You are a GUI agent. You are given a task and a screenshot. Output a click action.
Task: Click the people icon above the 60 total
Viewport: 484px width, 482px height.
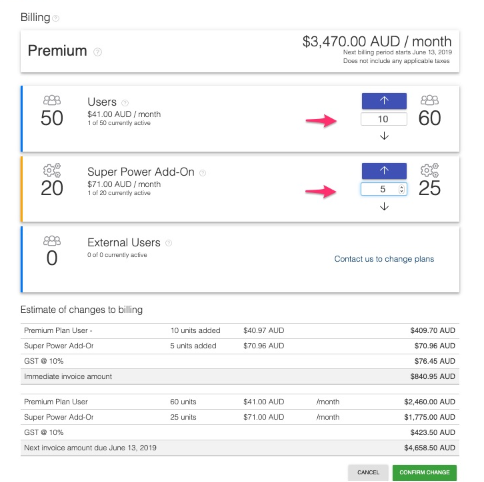click(x=430, y=100)
